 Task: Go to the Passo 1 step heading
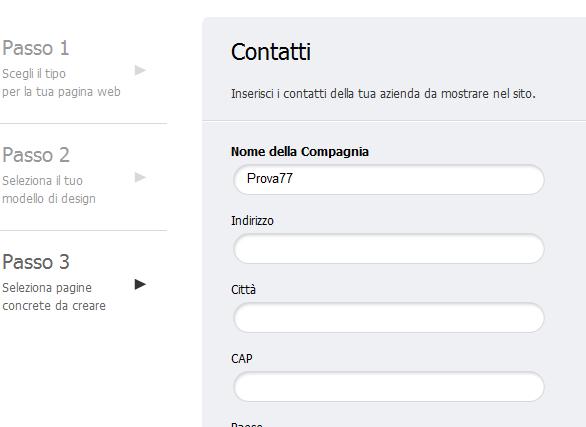[36, 48]
